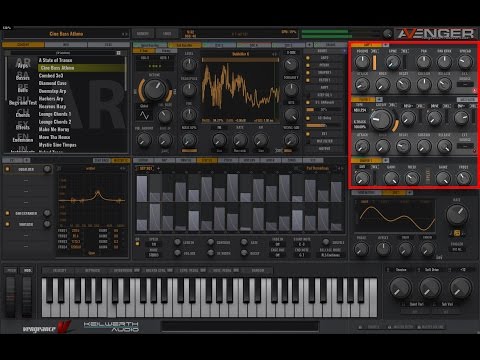Viewport: 480px width, 360px height.
Task: Click the large Octave knob in the oscillator section
Action: [x=155, y=90]
